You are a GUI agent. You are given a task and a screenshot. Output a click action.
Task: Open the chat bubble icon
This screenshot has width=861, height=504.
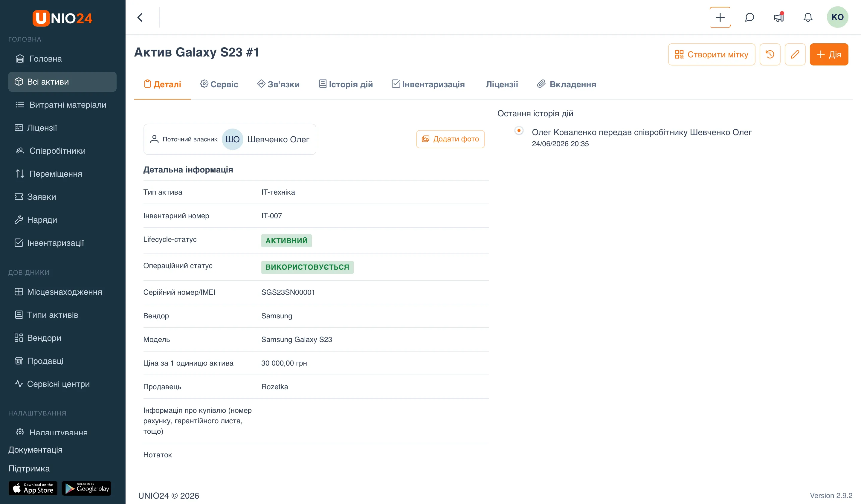pyautogui.click(x=749, y=17)
